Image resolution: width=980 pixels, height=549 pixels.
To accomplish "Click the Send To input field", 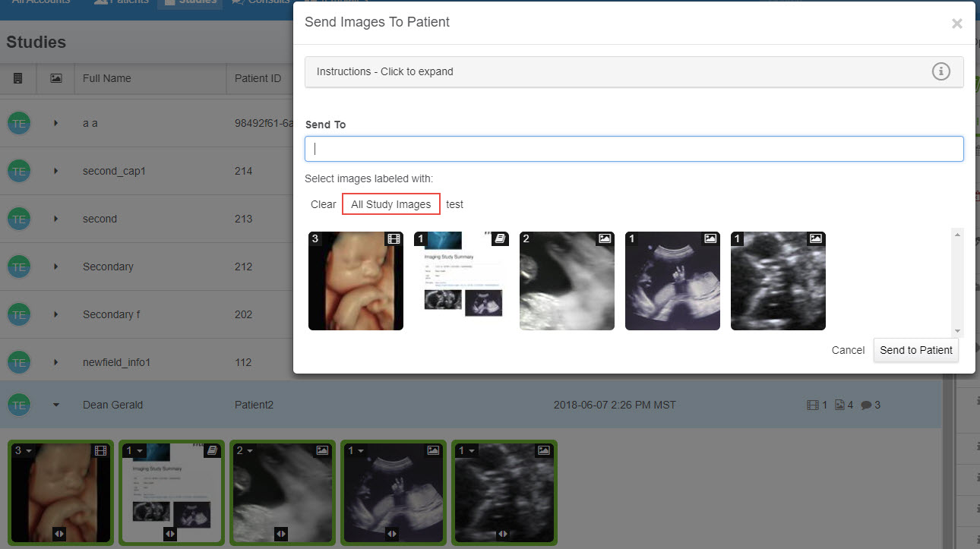I will 634,149.
